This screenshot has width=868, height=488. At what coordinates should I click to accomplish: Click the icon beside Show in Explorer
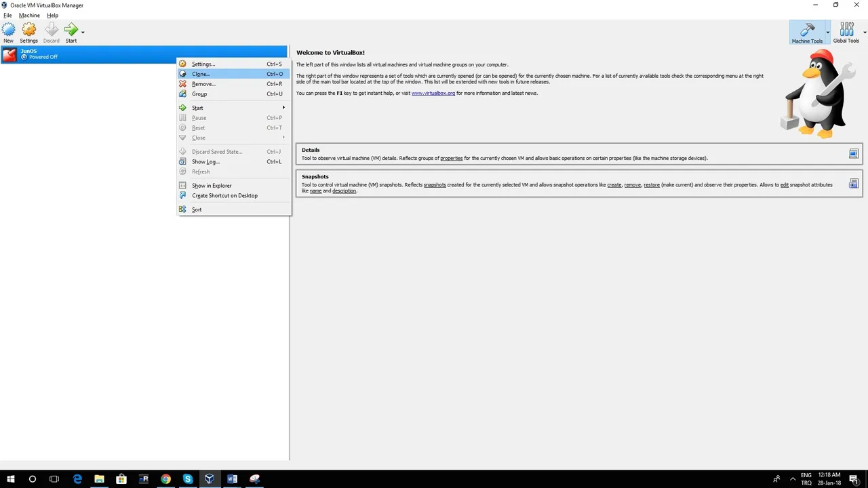pyautogui.click(x=182, y=185)
